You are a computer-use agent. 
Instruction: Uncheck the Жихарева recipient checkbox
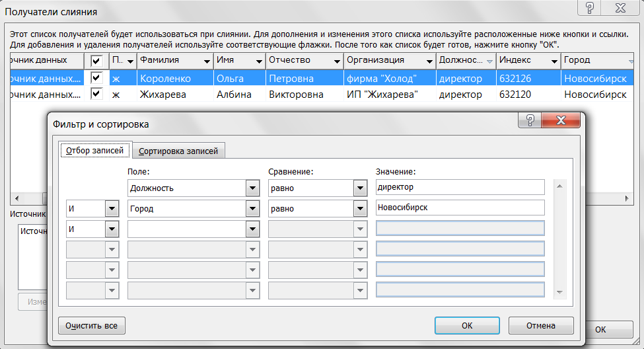(96, 94)
